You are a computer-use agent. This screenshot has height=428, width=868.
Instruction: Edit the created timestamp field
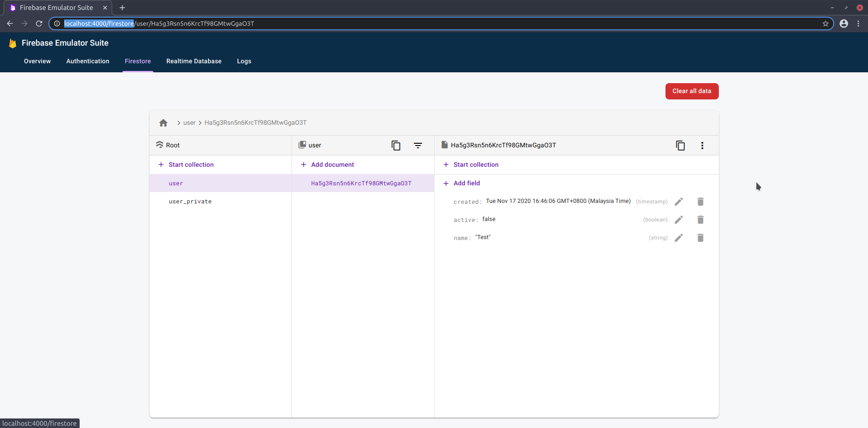(679, 202)
